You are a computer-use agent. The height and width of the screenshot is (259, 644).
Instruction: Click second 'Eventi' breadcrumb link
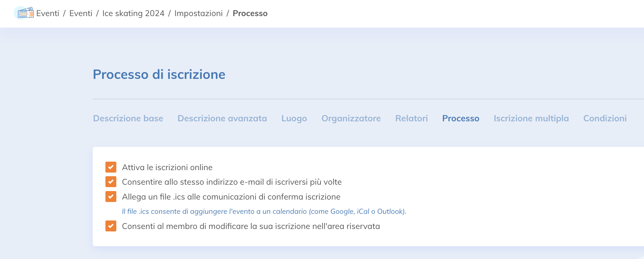(81, 13)
